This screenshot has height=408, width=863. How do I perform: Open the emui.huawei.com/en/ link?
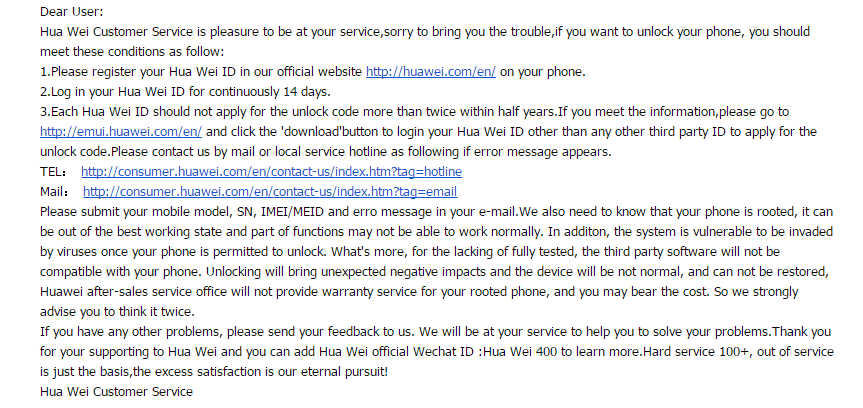coord(121,132)
